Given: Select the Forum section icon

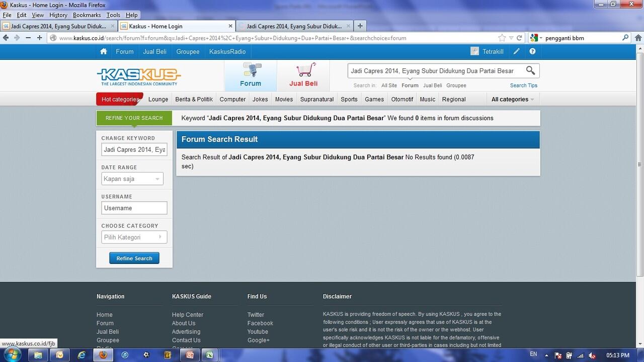Looking at the screenshot, I should (251, 75).
